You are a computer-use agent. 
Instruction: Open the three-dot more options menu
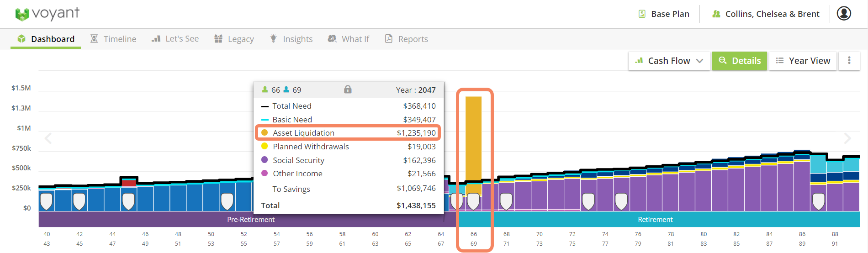click(x=849, y=60)
